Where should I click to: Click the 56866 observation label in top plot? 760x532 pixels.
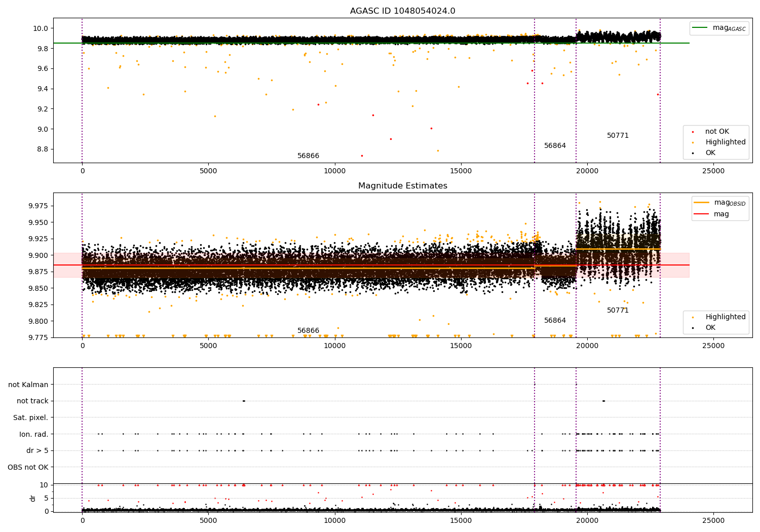[x=308, y=156]
